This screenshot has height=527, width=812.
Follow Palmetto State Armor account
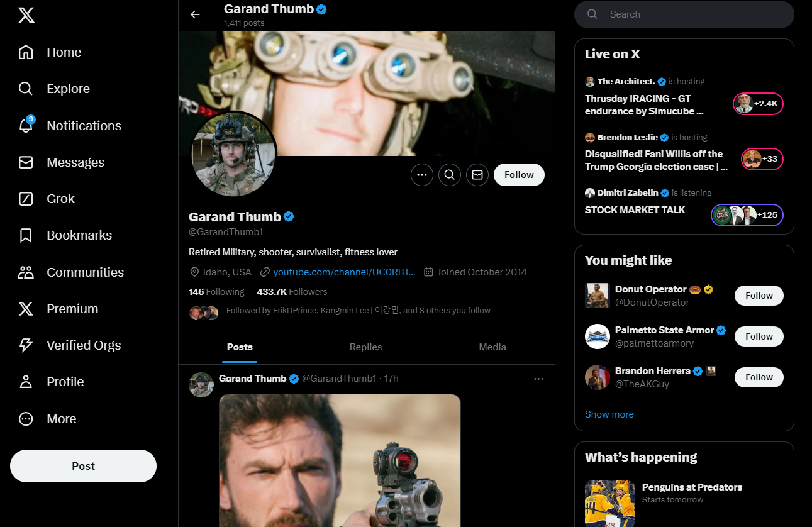coord(759,336)
